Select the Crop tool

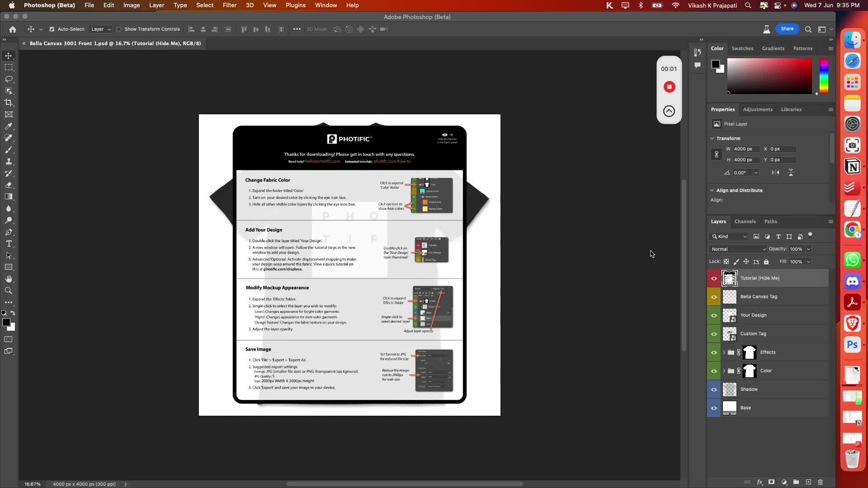[9, 103]
